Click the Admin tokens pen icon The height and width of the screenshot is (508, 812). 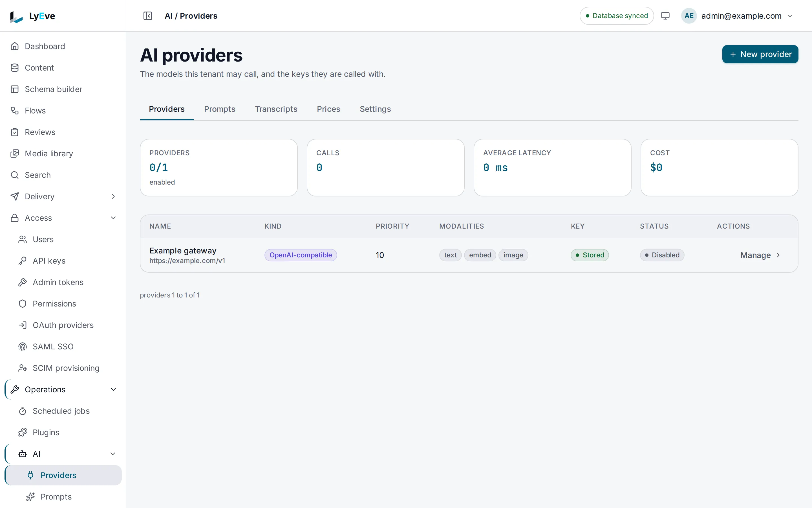point(23,282)
